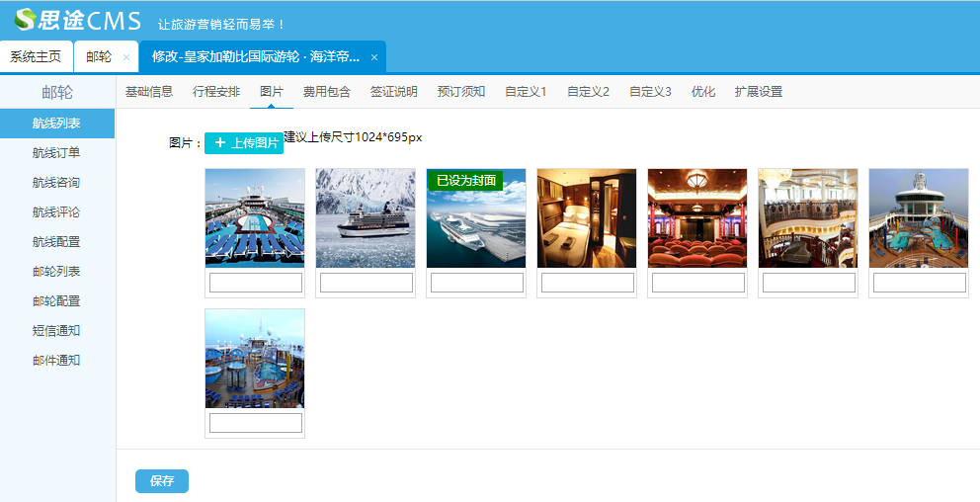
Task: Click the 上传图片 upload button
Action: coord(244,143)
